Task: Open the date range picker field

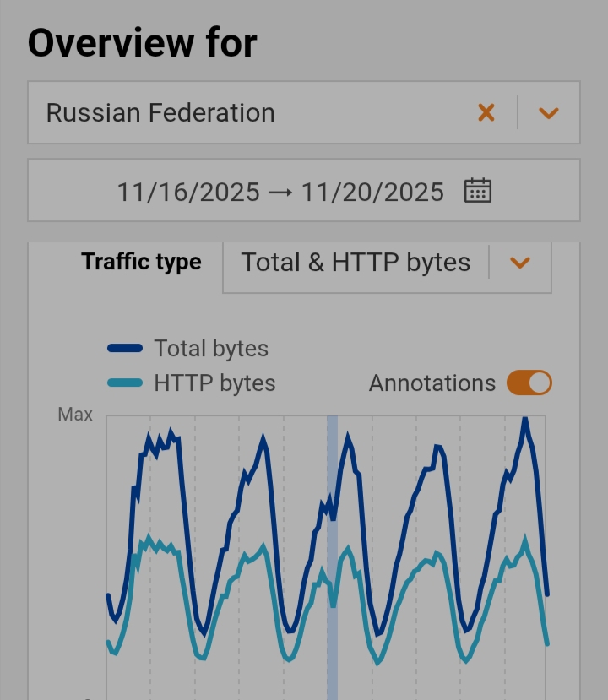Action: click(303, 191)
